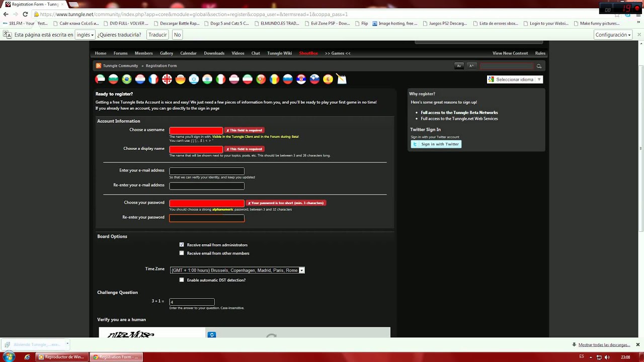Click the Enter your e-mail address field
644x362 pixels.
(207, 171)
